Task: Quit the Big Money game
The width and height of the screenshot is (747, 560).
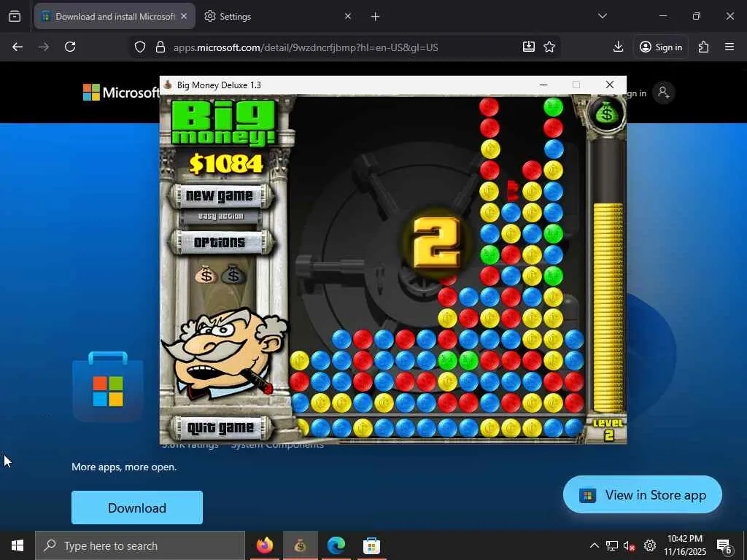Action: [220, 427]
